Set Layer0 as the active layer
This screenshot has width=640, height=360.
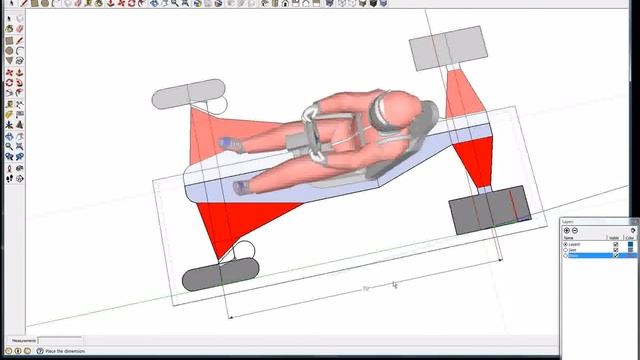pos(566,244)
